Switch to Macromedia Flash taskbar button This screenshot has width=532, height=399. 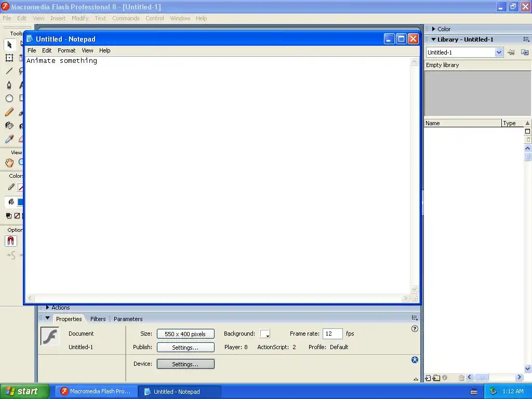click(96, 391)
